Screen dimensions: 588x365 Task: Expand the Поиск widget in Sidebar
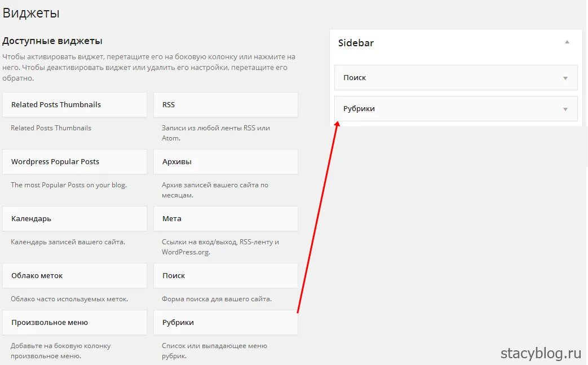point(565,78)
